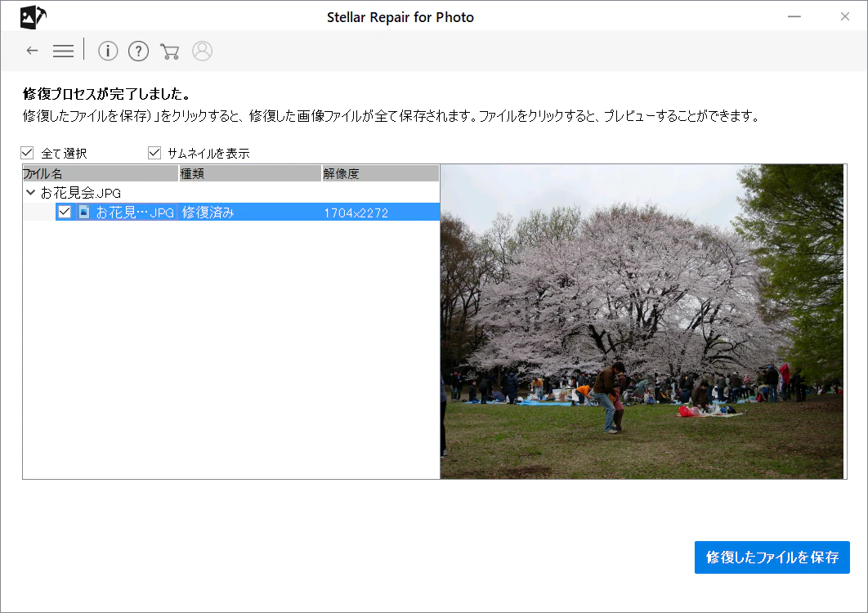Click the お花見…JPG file name
The image size is (868, 613).
tap(135, 212)
